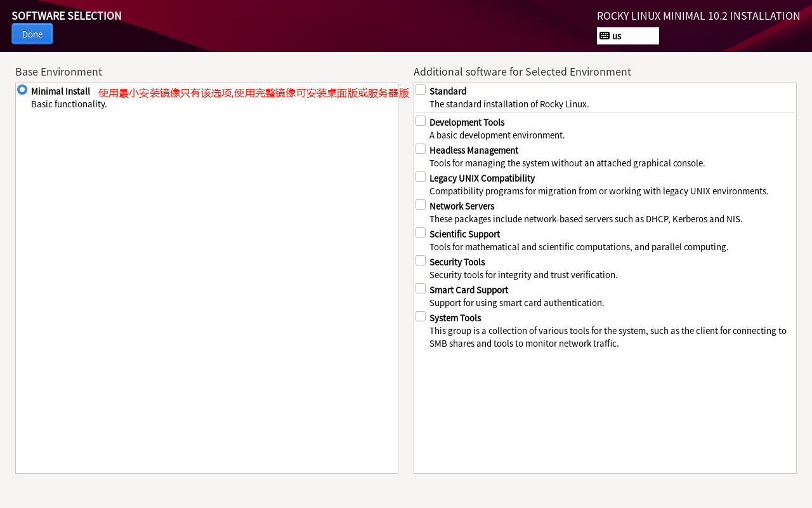Click the keyboard layout icon
812x508 pixels.
click(x=605, y=36)
